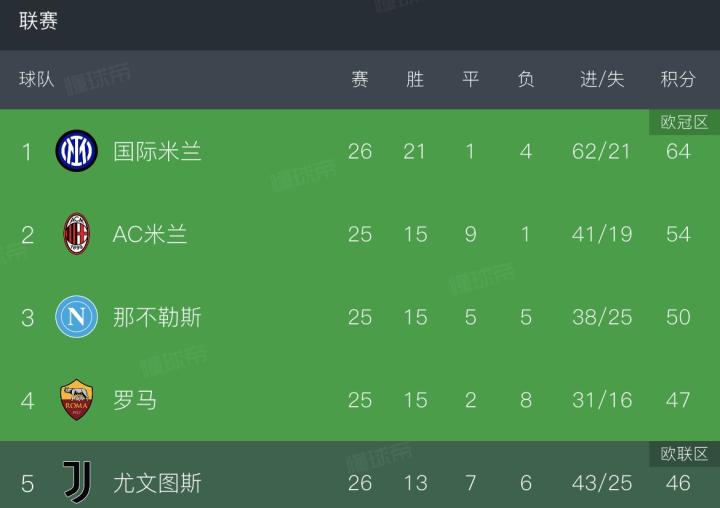Screen dimensions: 720x508
Task: Click the Roma club crest
Action: coord(77,400)
